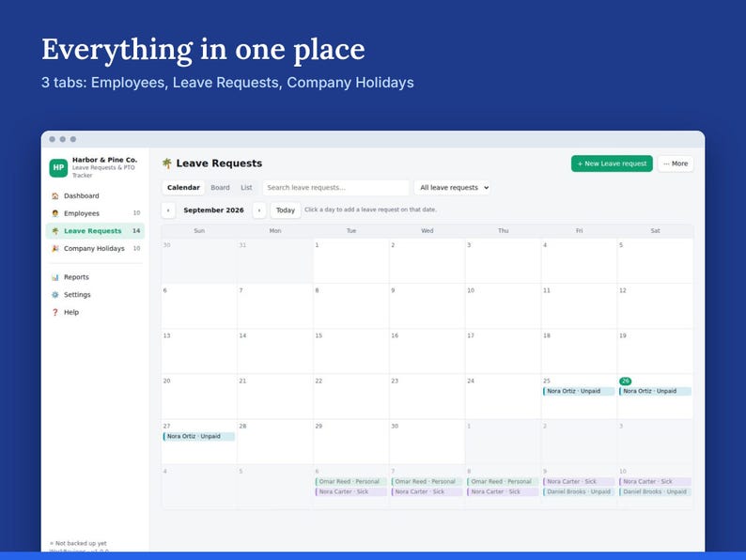Open Daniel Brooks Unpaid event on October 9

click(579, 492)
